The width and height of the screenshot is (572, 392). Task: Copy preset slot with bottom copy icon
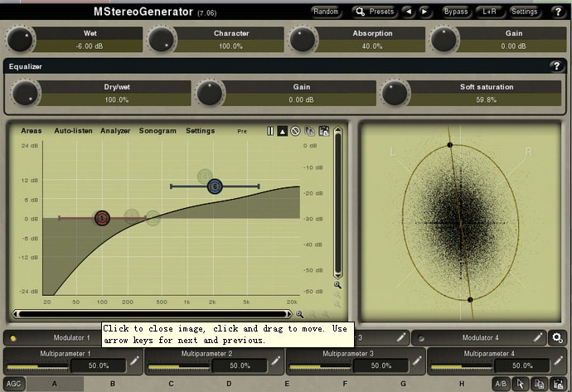click(x=539, y=384)
